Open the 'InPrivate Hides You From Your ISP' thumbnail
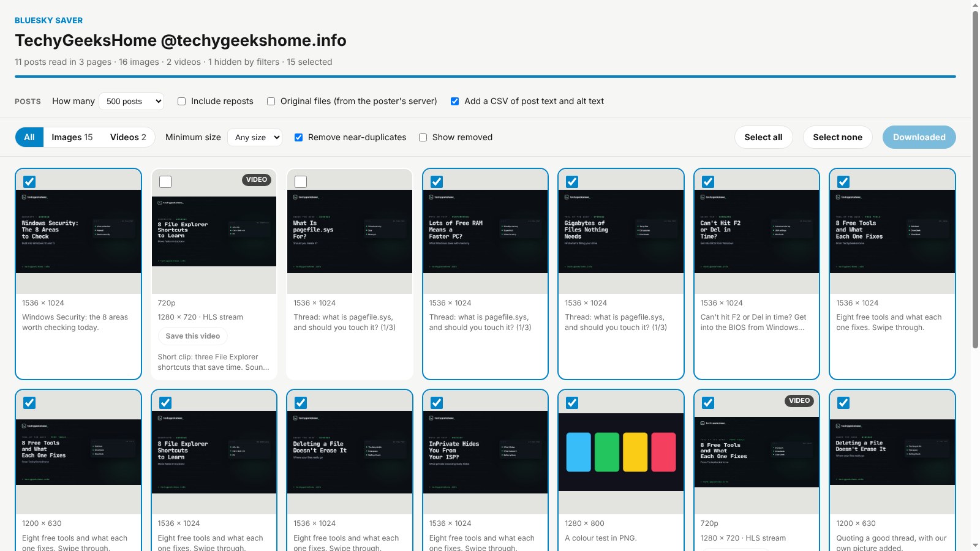980x551 pixels. (485, 452)
